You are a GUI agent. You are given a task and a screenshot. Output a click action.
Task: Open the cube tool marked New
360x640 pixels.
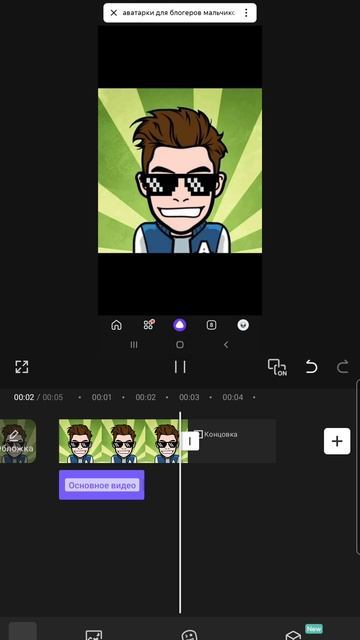click(x=293, y=636)
